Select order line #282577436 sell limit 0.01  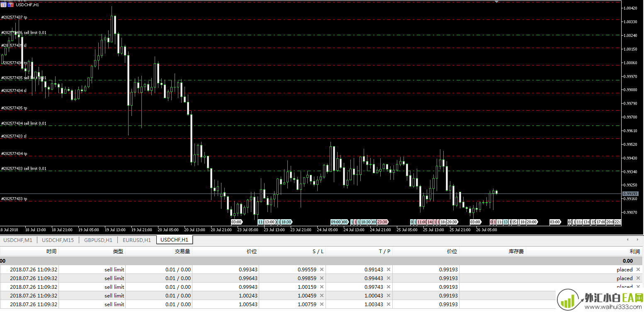point(24,33)
